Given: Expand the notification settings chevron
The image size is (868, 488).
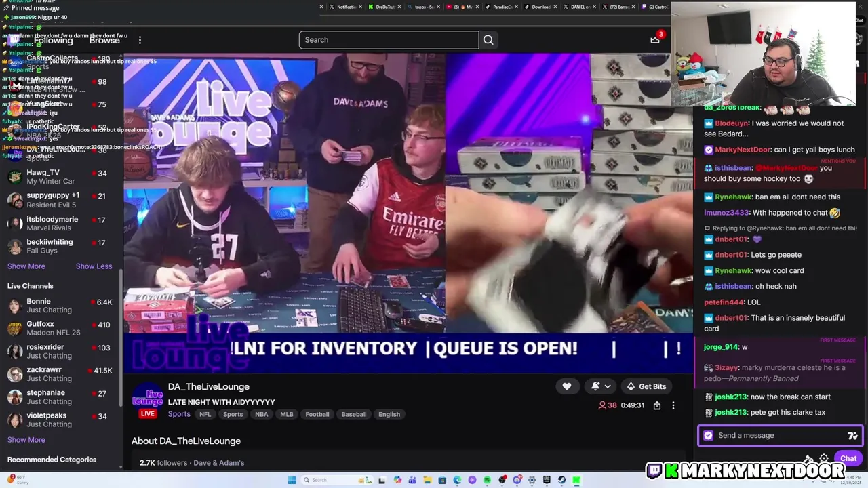Looking at the screenshot, I should click(x=608, y=386).
